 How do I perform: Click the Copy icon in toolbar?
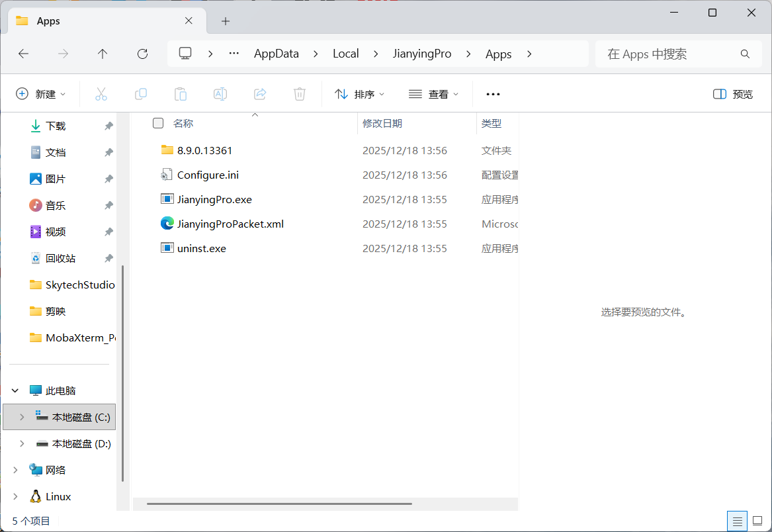(x=141, y=94)
